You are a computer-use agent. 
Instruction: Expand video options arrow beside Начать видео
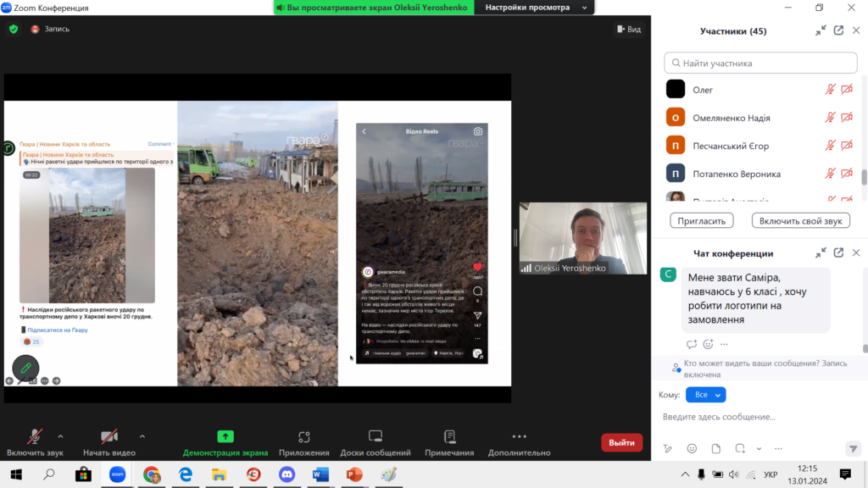pyautogui.click(x=142, y=436)
